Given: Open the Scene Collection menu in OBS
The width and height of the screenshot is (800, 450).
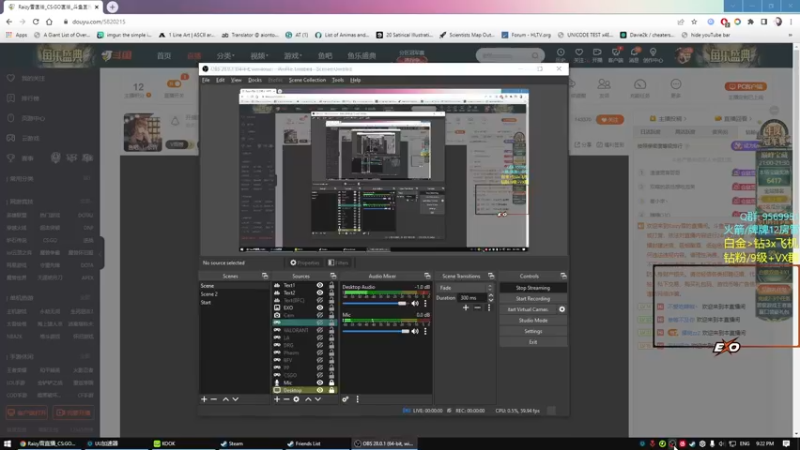Looking at the screenshot, I should [307, 80].
